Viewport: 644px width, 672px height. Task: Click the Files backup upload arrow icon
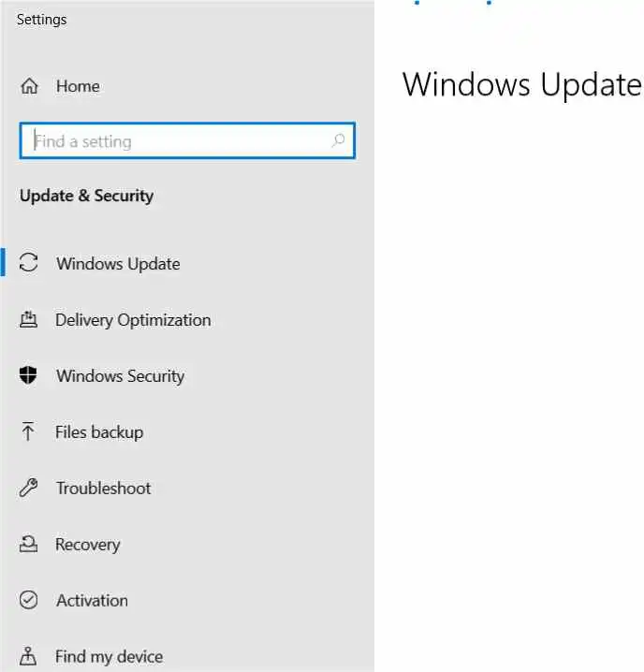pos(28,431)
